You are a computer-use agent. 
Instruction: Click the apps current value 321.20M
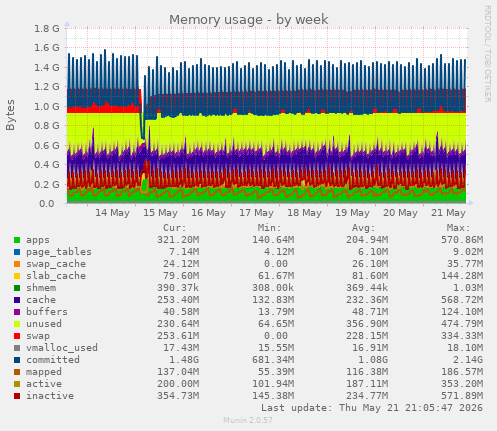(178, 240)
